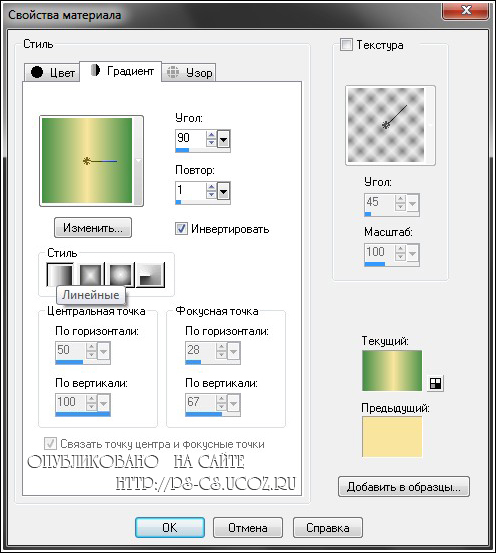Click Добавить в образцы... button
Screen dimensions: 496x553
[x=404, y=487]
